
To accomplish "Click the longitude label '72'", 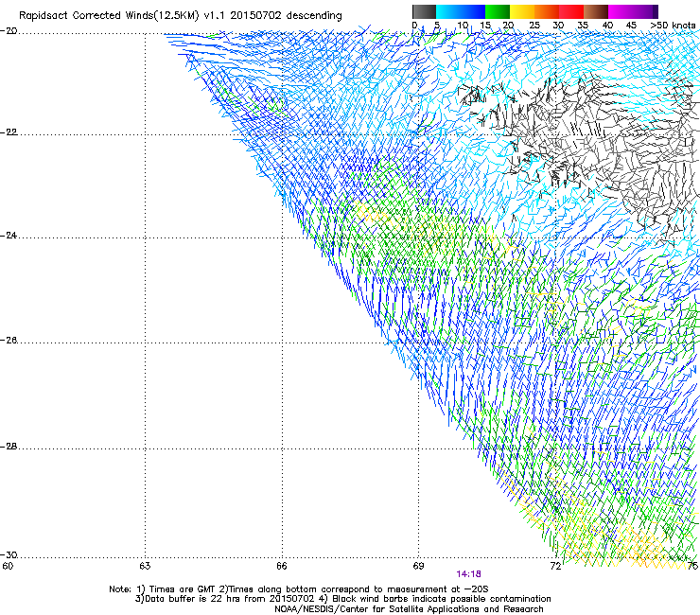I will [x=555, y=567].
